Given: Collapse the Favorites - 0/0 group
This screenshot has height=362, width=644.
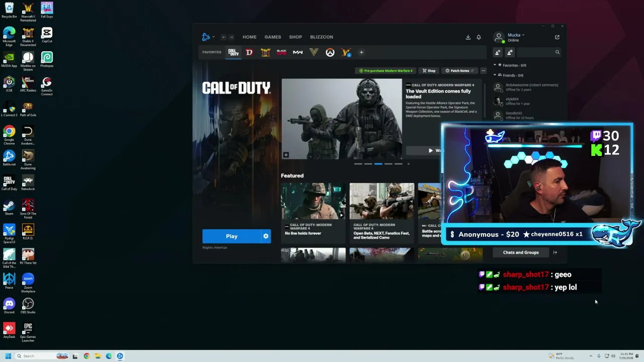Looking at the screenshot, I should 495,65.
